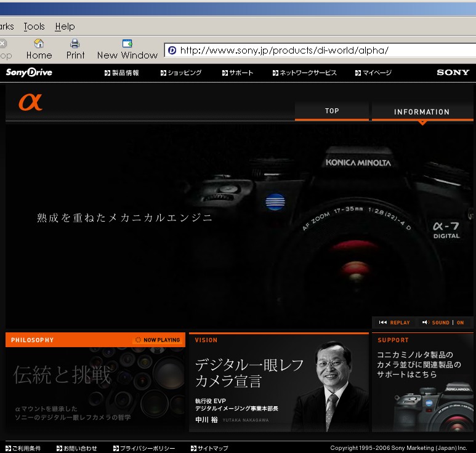Click the 製品情報 navigation link
The image size is (476, 453).
click(123, 73)
